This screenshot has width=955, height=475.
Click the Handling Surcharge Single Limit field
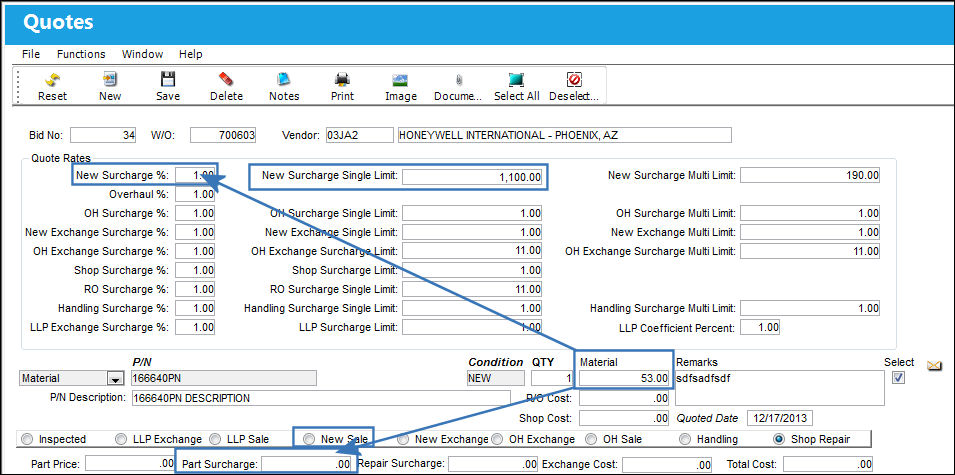point(472,308)
